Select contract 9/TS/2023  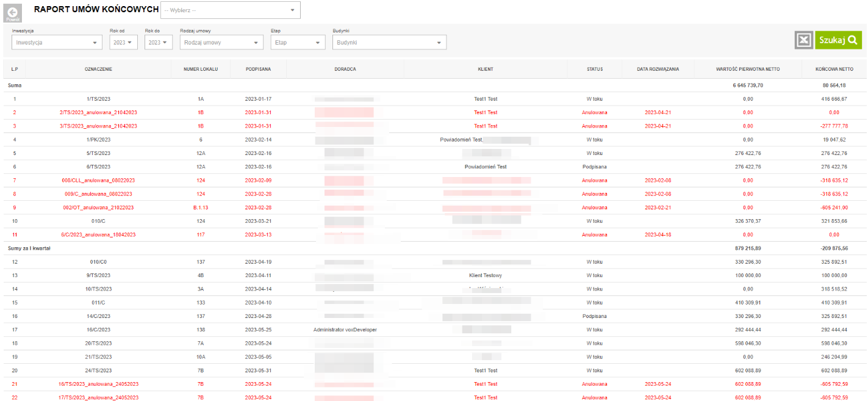[98, 275]
